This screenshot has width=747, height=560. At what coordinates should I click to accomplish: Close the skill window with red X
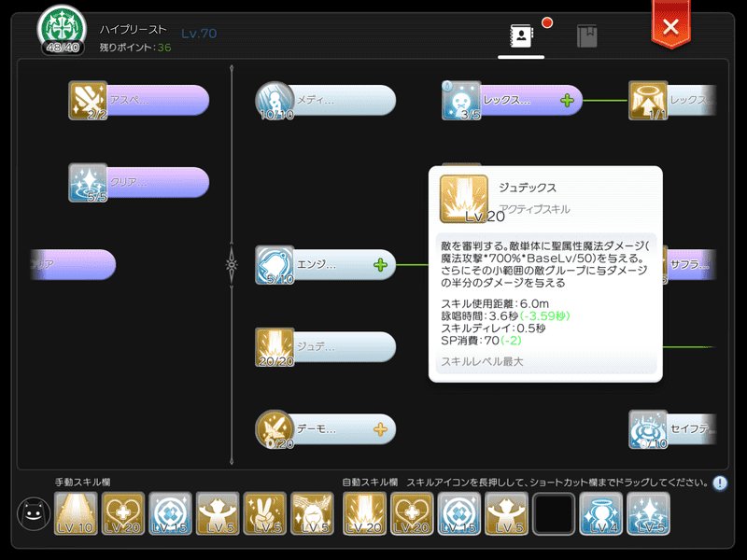(x=670, y=25)
